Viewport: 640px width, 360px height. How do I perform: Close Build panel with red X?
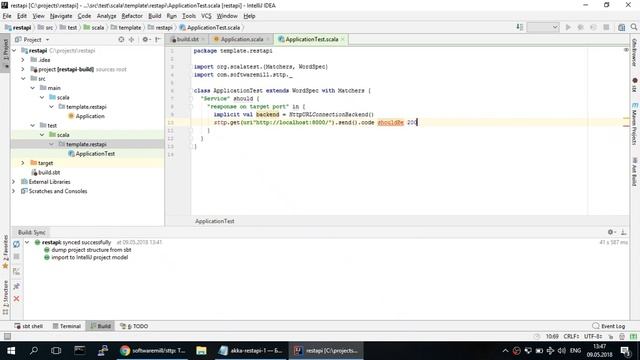pos(16,299)
